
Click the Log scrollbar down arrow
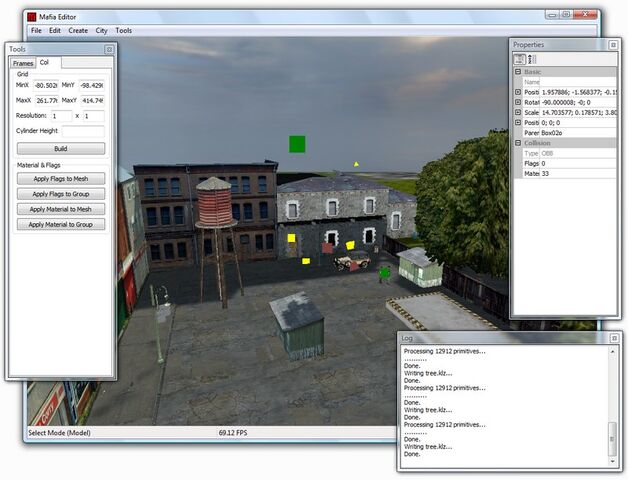click(612, 462)
